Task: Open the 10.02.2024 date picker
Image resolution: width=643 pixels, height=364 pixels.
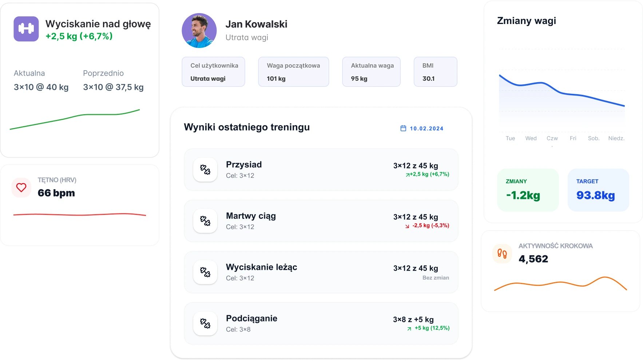Action: 422,128
